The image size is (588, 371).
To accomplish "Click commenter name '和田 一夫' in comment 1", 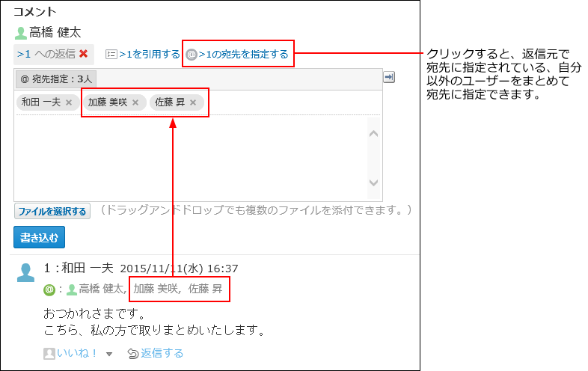I will tap(88, 269).
